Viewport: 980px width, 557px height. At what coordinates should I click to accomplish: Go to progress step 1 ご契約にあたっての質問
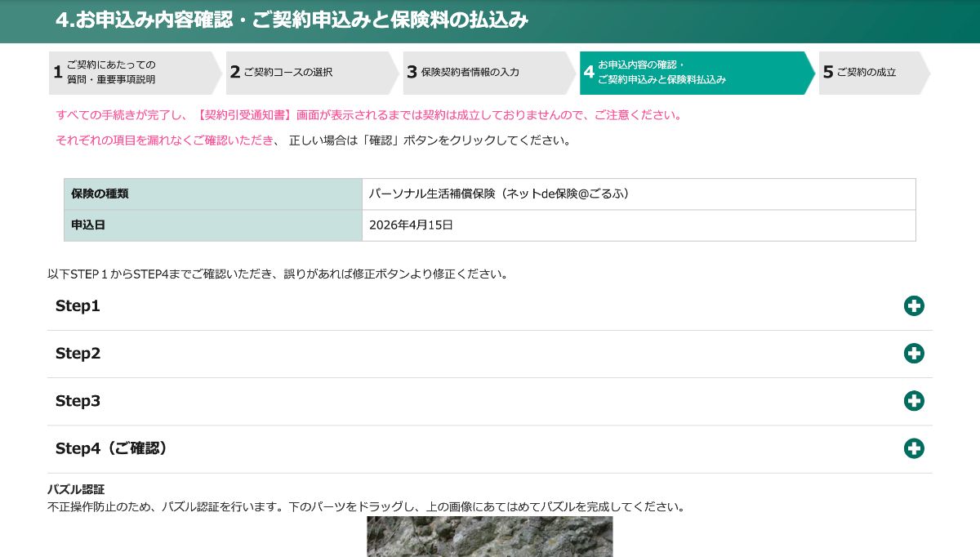[x=131, y=73]
